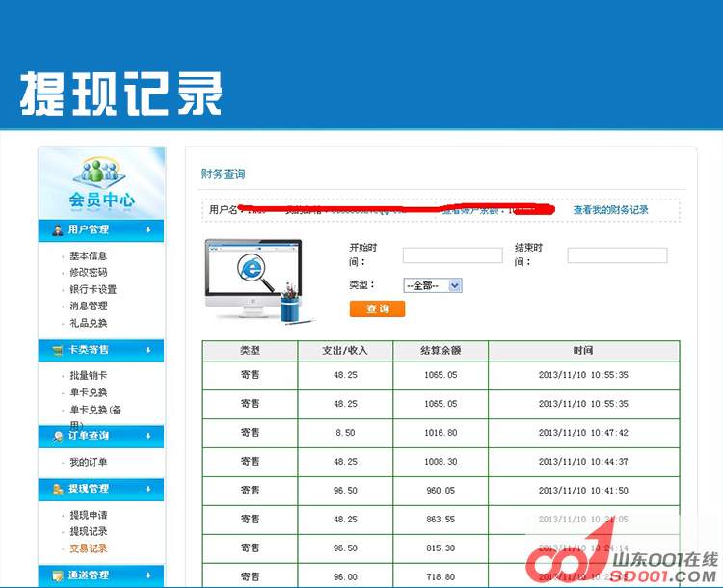The image size is (723, 588).
Task: Click the 提现管理 section icon
Action: (58, 489)
